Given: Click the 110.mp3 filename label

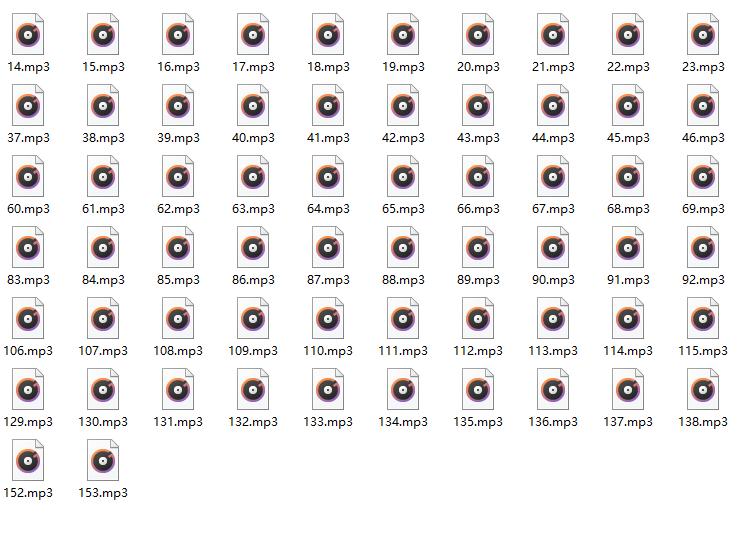Looking at the screenshot, I should point(328,351).
